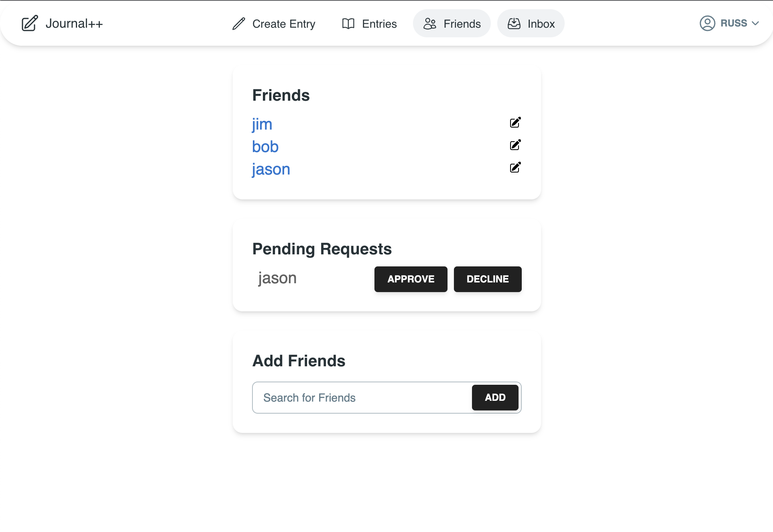773x532 pixels.
Task: Decline jason's pending request
Action: point(487,279)
